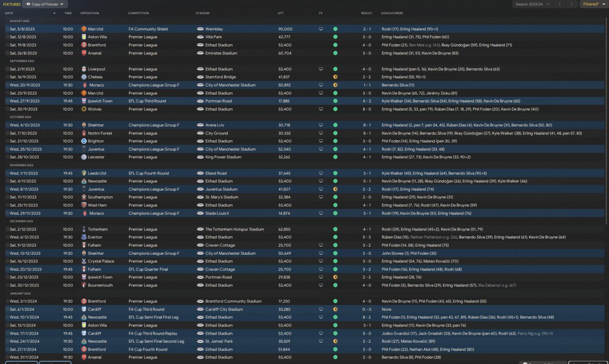Click the Brighton club badge

pyautogui.click(x=84, y=141)
